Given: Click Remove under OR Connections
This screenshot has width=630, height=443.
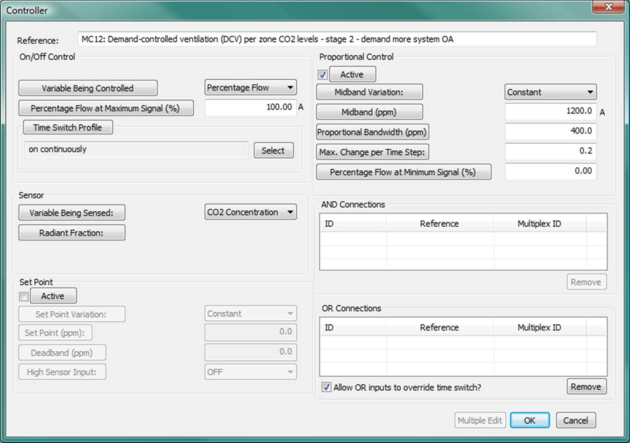Looking at the screenshot, I should (586, 387).
